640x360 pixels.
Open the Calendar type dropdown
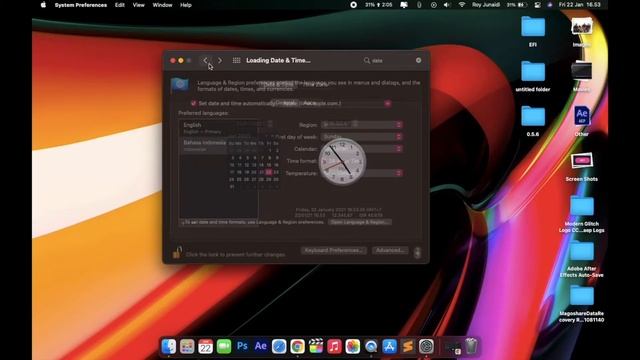(362, 149)
